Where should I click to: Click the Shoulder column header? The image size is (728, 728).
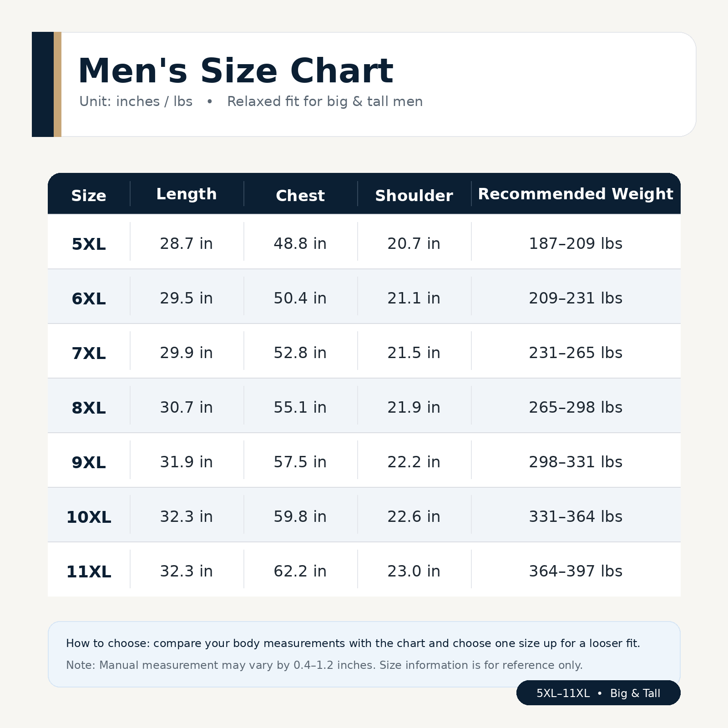tap(414, 196)
